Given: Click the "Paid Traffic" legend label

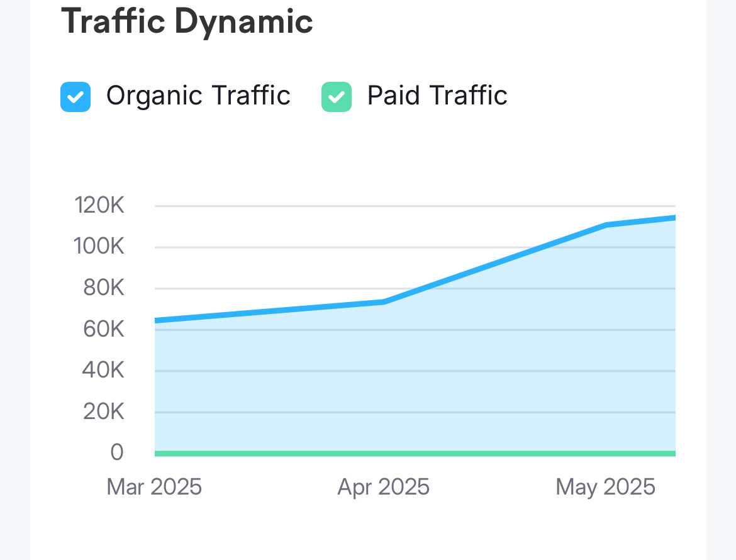Looking at the screenshot, I should coord(437,96).
